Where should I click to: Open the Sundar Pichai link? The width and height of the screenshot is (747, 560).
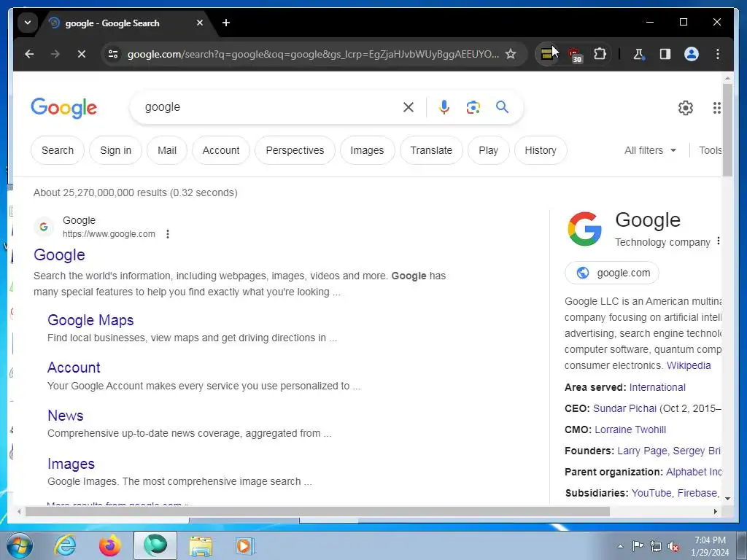point(624,408)
